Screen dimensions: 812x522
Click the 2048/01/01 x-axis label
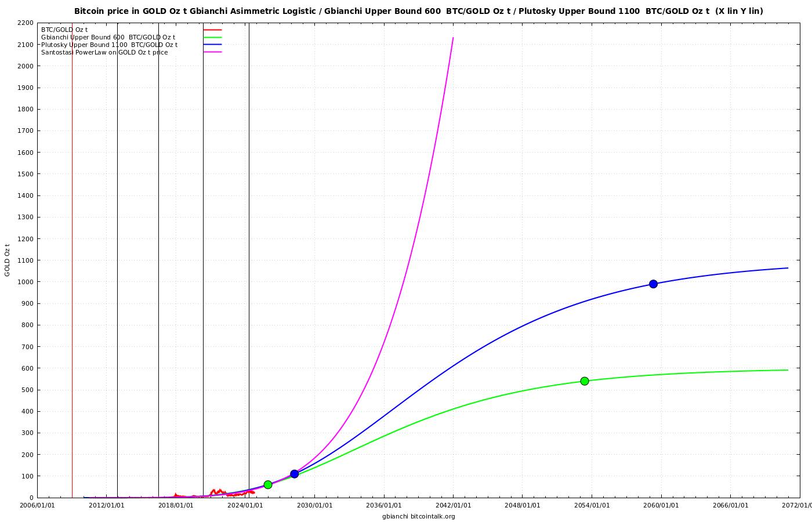click(x=523, y=505)
